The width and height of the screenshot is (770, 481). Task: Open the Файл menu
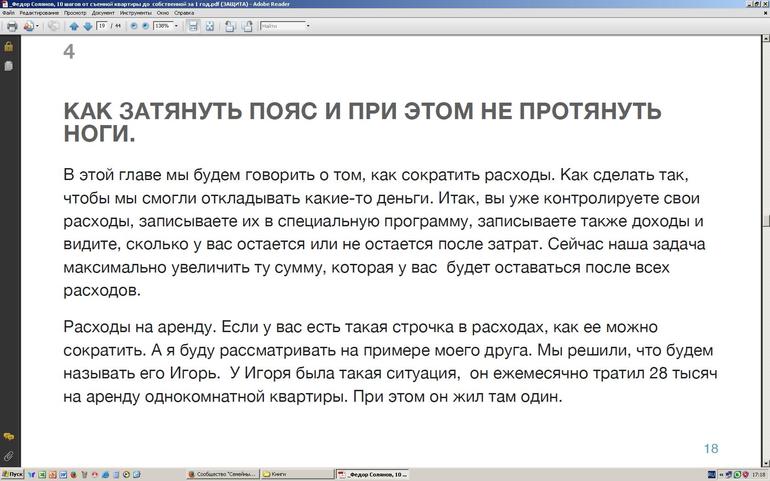coord(8,12)
